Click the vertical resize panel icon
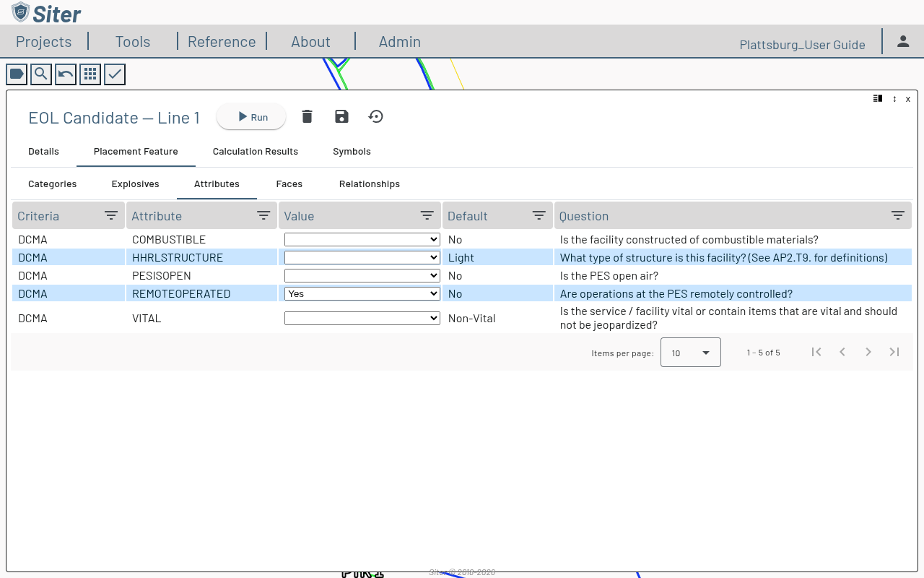Image resolution: width=924 pixels, height=578 pixels. [894, 99]
